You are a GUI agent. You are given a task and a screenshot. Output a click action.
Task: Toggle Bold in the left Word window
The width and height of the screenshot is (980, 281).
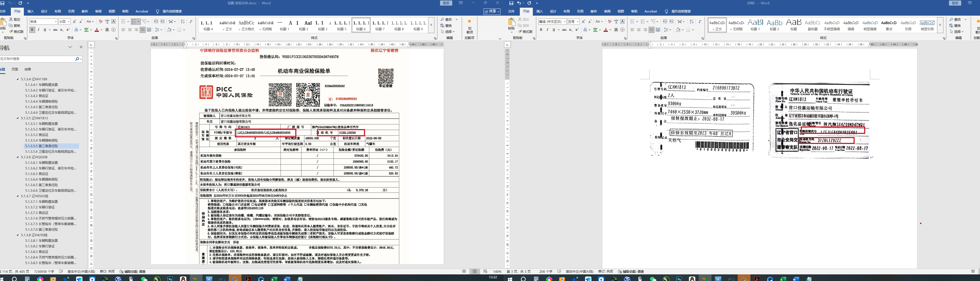click(32, 30)
